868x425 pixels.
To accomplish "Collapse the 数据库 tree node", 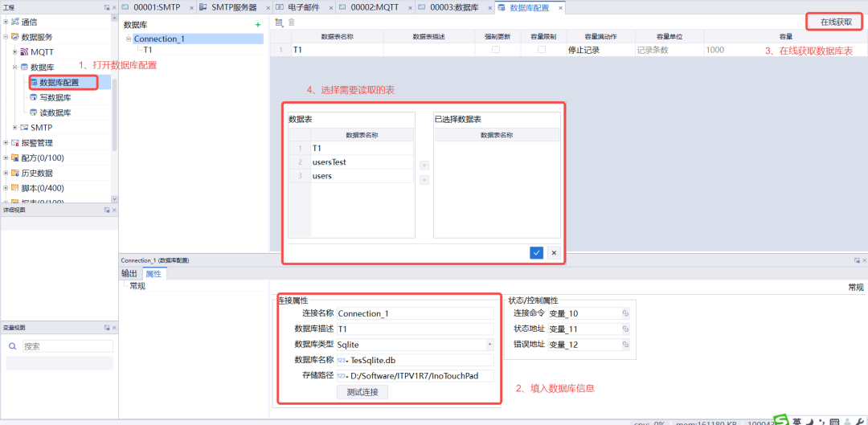I will [15, 67].
